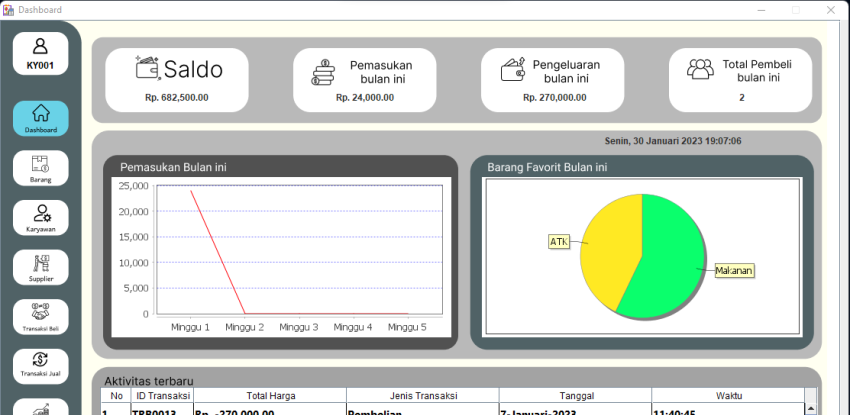Click the yellow ATK pie slice
The width and height of the screenshot is (850, 415).
[610, 250]
